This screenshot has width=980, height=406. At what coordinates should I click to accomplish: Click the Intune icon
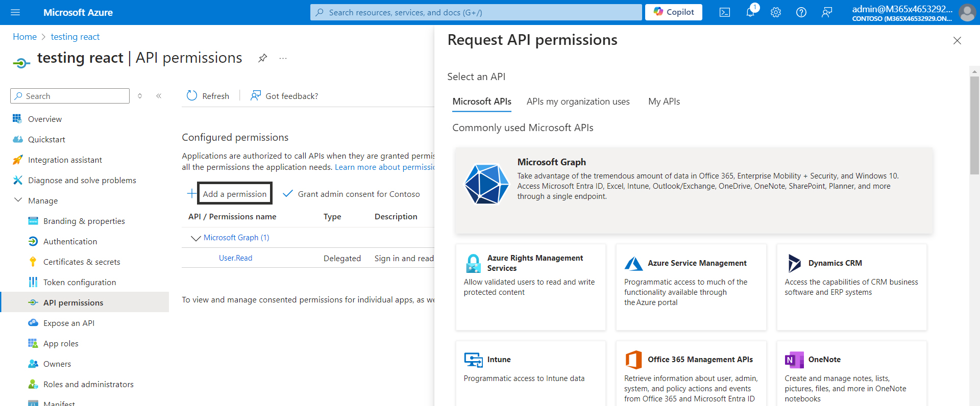(473, 360)
